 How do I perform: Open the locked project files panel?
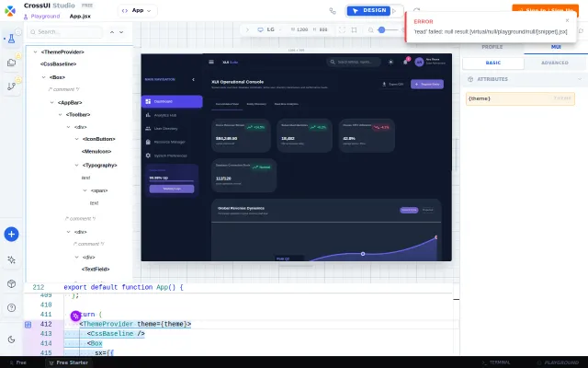(x=12, y=63)
